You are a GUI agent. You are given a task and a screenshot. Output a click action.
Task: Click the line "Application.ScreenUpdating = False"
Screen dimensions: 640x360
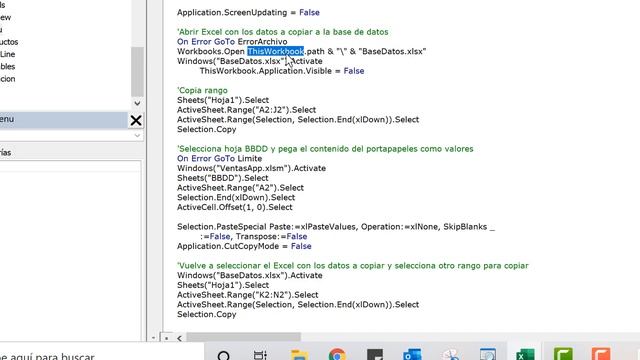tap(248, 13)
